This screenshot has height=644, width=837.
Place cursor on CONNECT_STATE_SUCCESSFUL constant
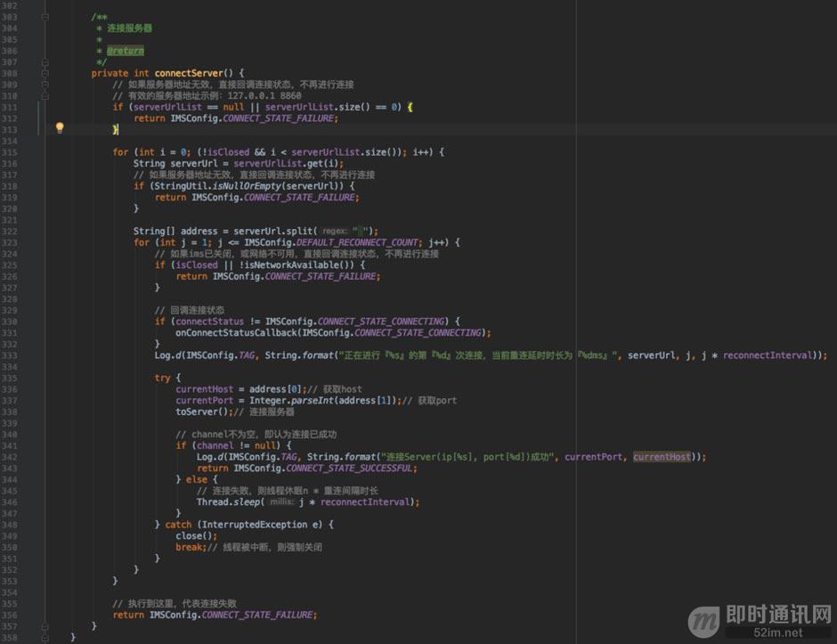(x=349, y=468)
